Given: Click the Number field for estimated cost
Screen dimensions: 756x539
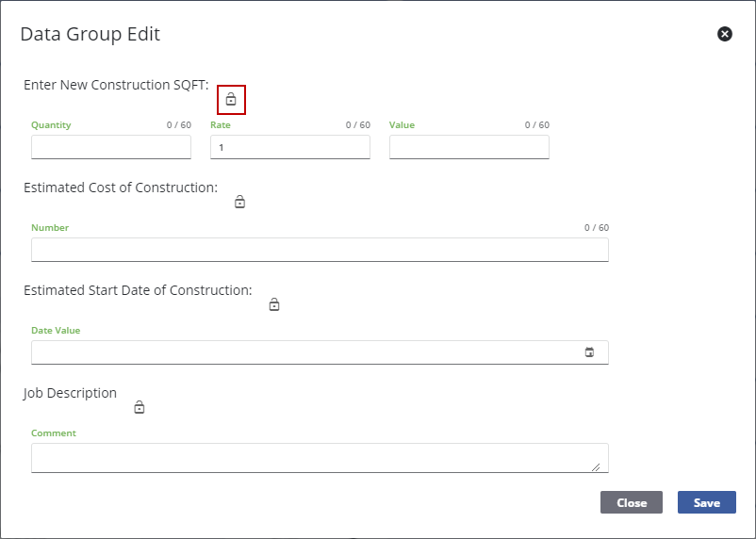Looking at the screenshot, I should click(320, 250).
